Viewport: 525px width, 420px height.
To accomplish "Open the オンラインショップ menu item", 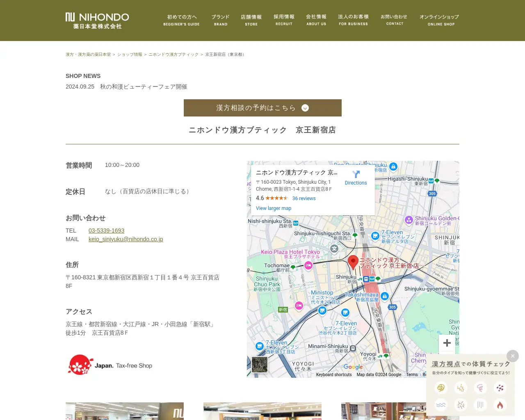I will click(x=439, y=20).
